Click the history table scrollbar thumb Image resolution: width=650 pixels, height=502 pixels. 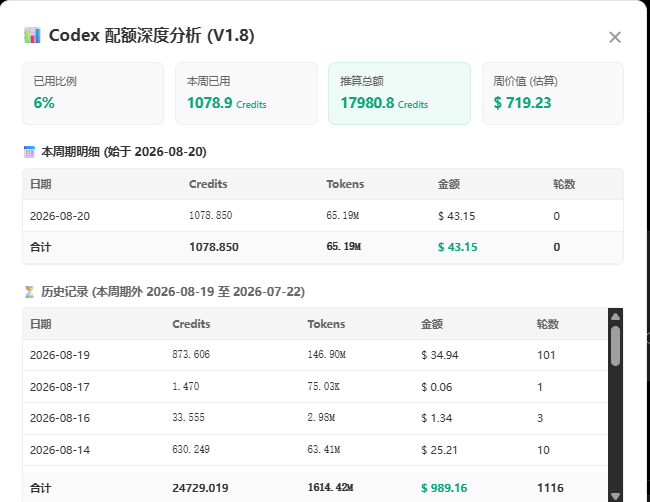(x=615, y=346)
